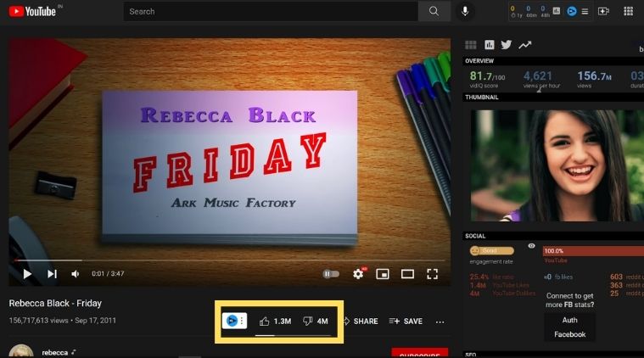Skip to the next video
The width and height of the screenshot is (644, 358).
(52, 274)
